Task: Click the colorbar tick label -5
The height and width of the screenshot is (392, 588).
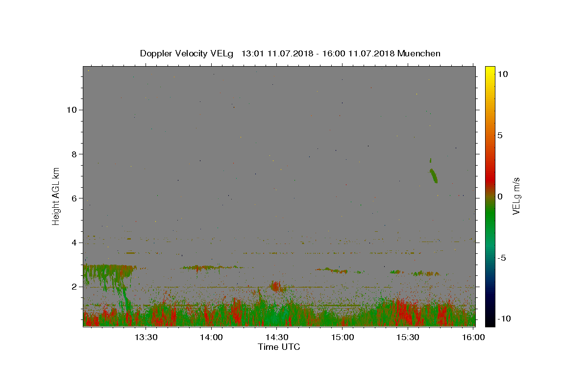Action: (501, 258)
